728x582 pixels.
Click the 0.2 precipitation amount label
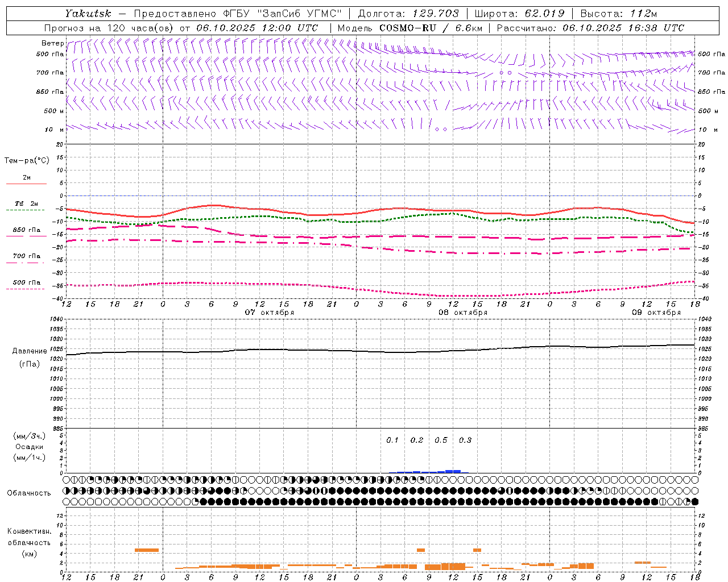point(417,440)
